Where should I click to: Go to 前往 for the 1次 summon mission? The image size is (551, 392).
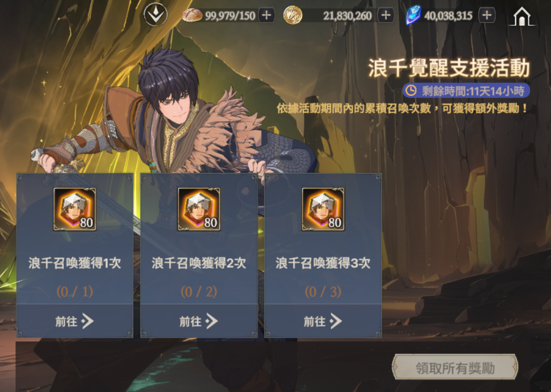coord(74,321)
